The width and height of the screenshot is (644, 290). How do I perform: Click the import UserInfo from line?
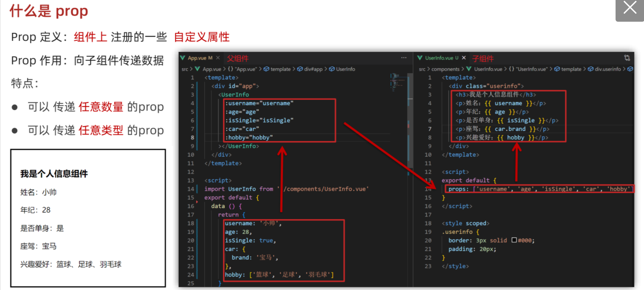click(x=286, y=189)
